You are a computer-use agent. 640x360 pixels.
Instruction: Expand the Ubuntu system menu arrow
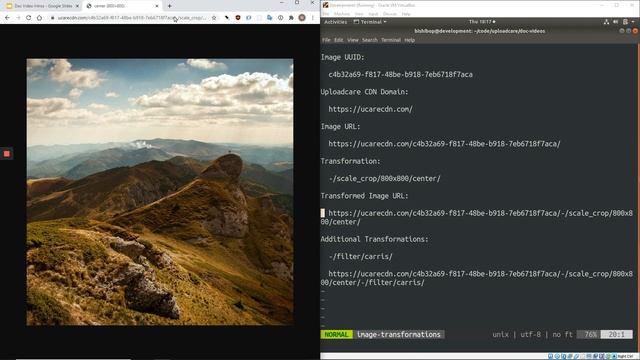coord(633,22)
